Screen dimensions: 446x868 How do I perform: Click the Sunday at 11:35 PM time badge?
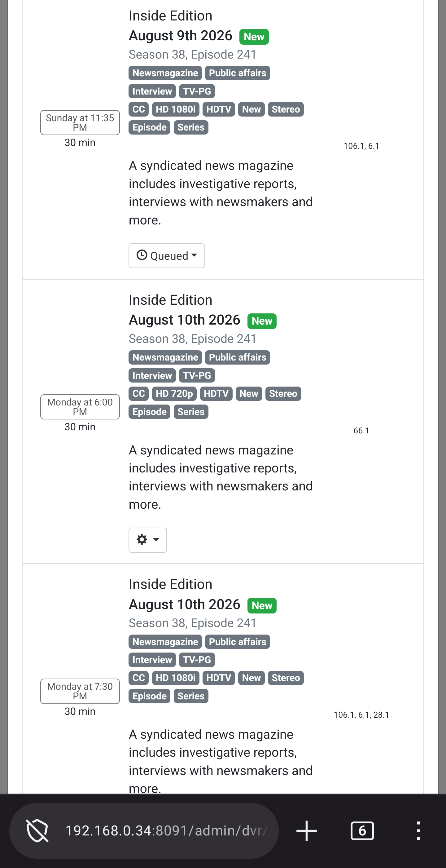pos(80,123)
